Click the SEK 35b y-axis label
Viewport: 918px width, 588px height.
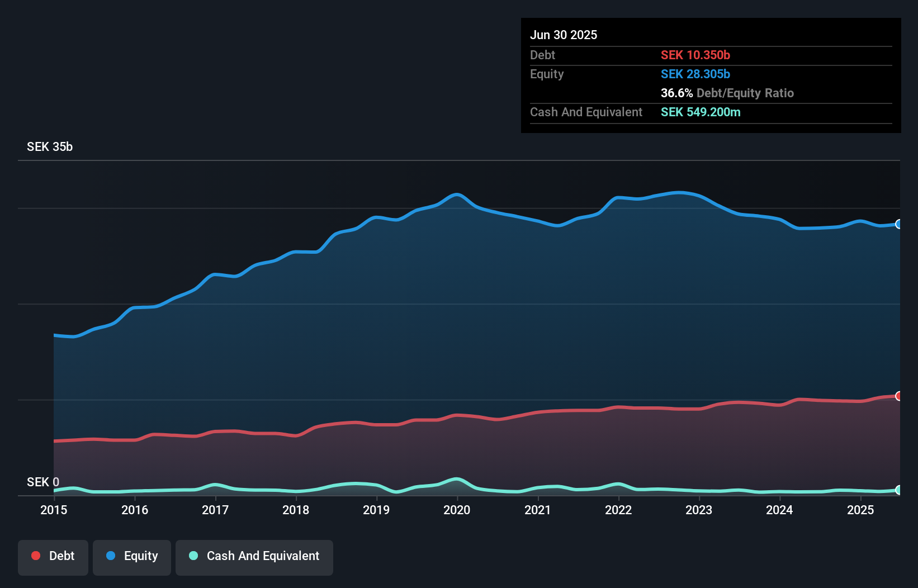50,146
